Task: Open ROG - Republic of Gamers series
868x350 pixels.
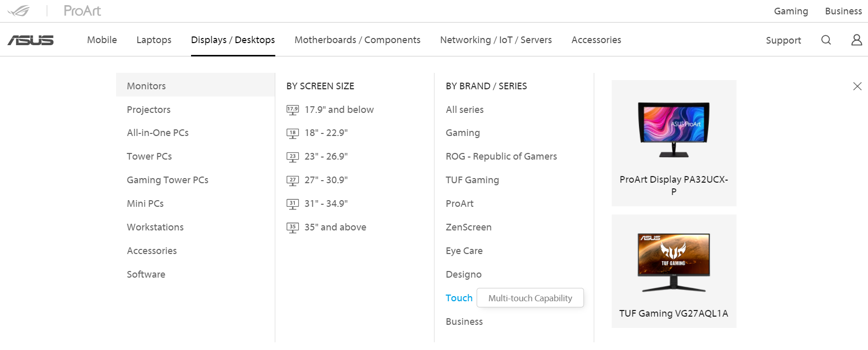Action: pos(501,157)
